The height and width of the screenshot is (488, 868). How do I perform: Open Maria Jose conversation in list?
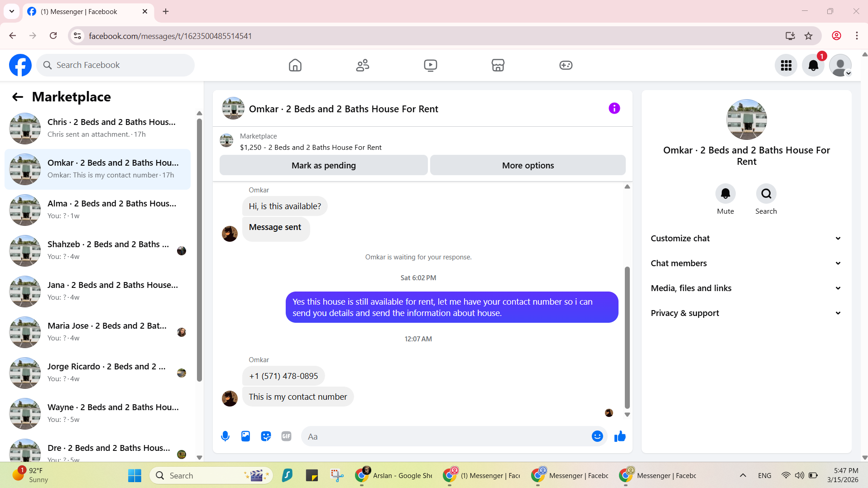[97, 332]
